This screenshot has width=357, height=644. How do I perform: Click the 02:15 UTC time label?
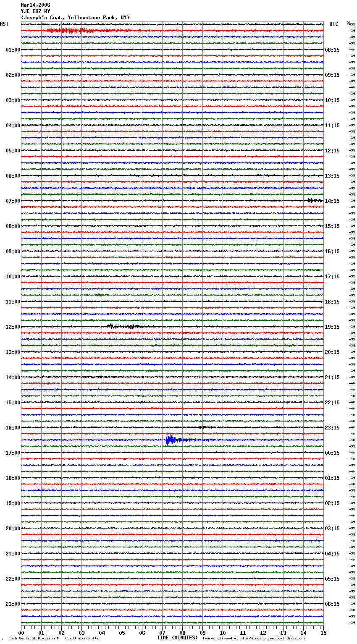pos(332,503)
